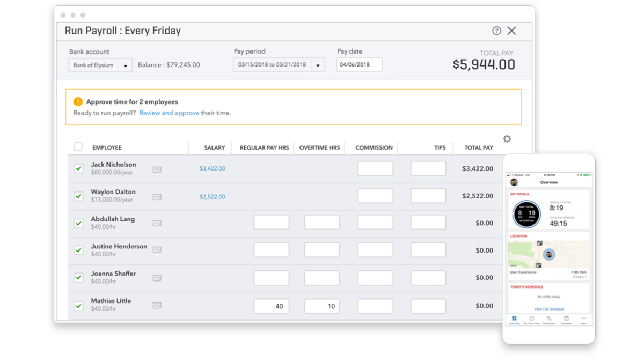Tap the My Time Card icon on mobile
This screenshot has height=362, width=644.
coord(531,318)
